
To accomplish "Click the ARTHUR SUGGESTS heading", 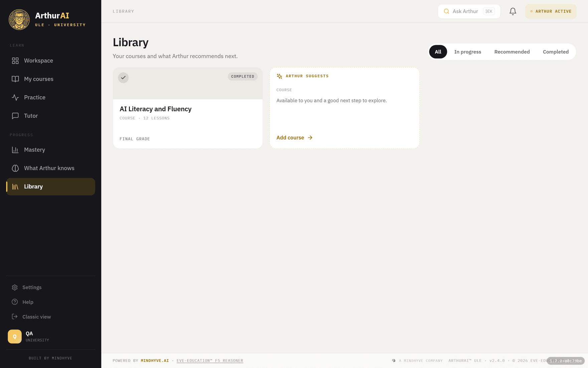I will pos(307,76).
